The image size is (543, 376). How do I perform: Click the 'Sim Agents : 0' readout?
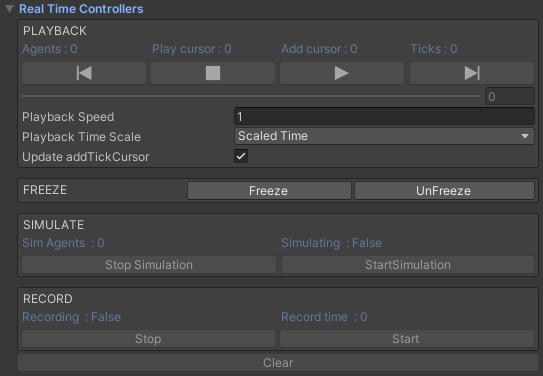tap(63, 243)
